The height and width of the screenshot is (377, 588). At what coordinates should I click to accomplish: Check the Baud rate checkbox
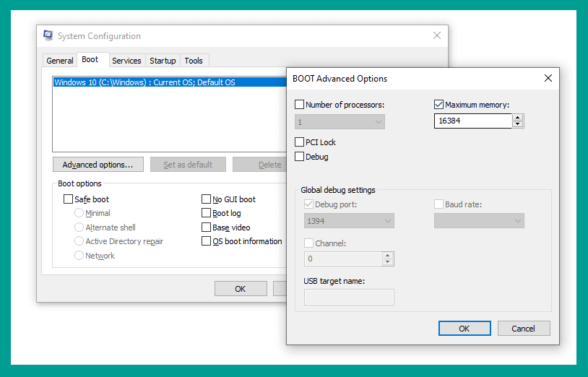pyautogui.click(x=438, y=204)
